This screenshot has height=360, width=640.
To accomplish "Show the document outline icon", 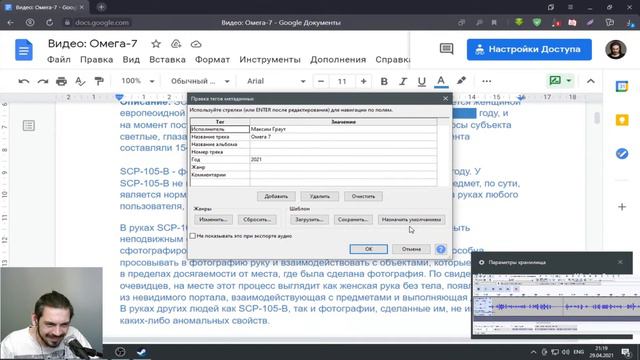I will point(29,125).
